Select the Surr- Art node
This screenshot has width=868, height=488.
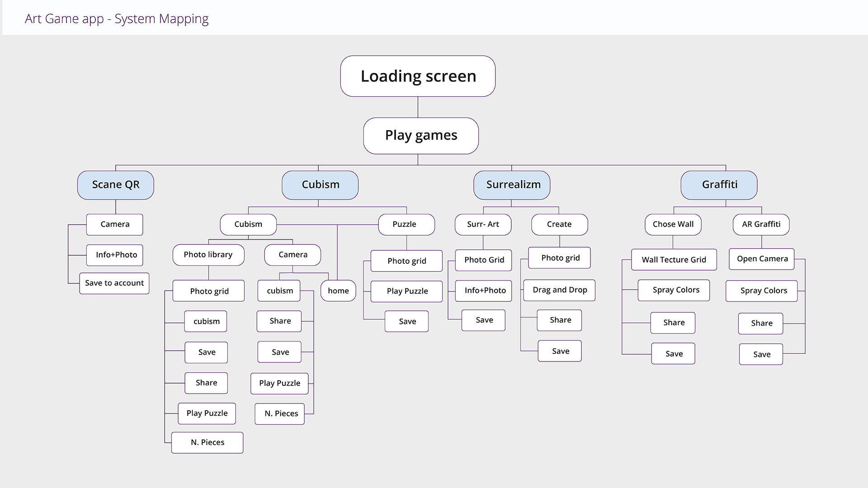[483, 225]
